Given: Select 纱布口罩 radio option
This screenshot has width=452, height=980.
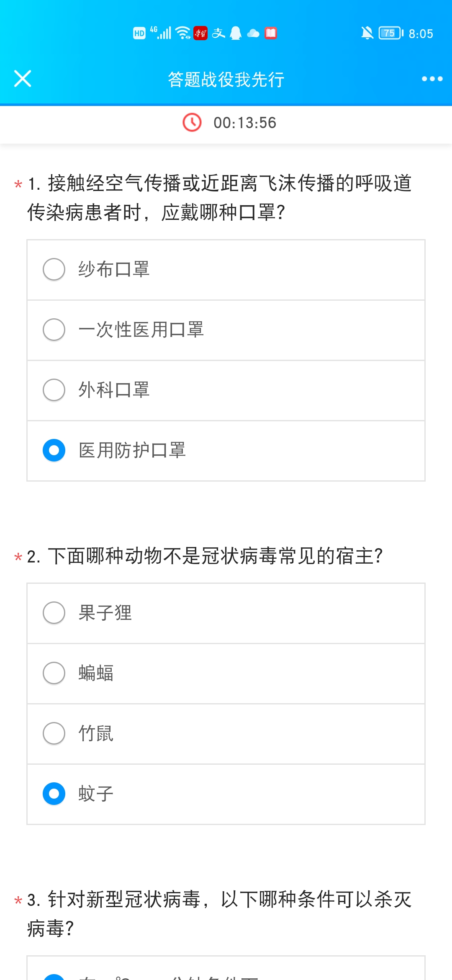Looking at the screenshot, I should point(54,269).
